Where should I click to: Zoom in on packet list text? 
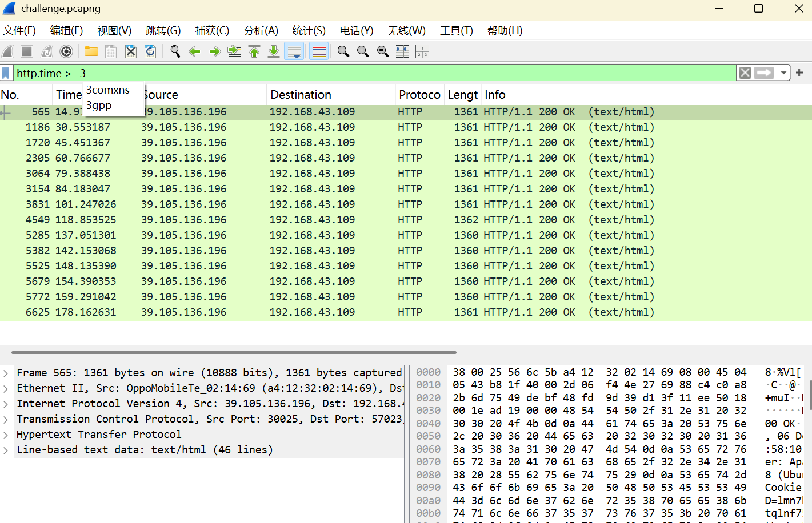click(343, 51)
